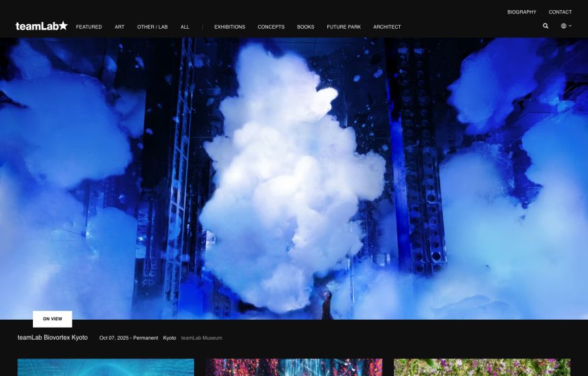Go to teamLab logo home
Viewport: 588px width, 376px height.
coord(41,26)
